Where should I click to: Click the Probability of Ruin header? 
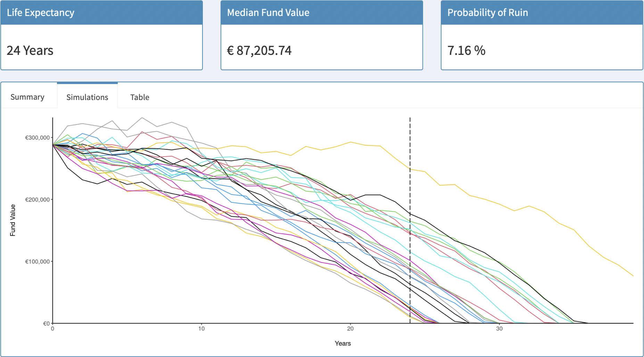tap(487, 13)
